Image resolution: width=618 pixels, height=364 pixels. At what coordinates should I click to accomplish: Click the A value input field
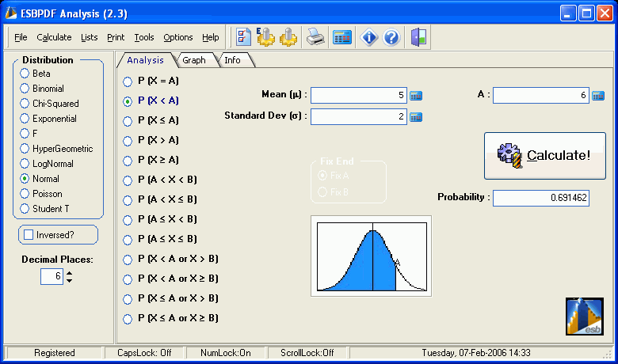(540, 96)
